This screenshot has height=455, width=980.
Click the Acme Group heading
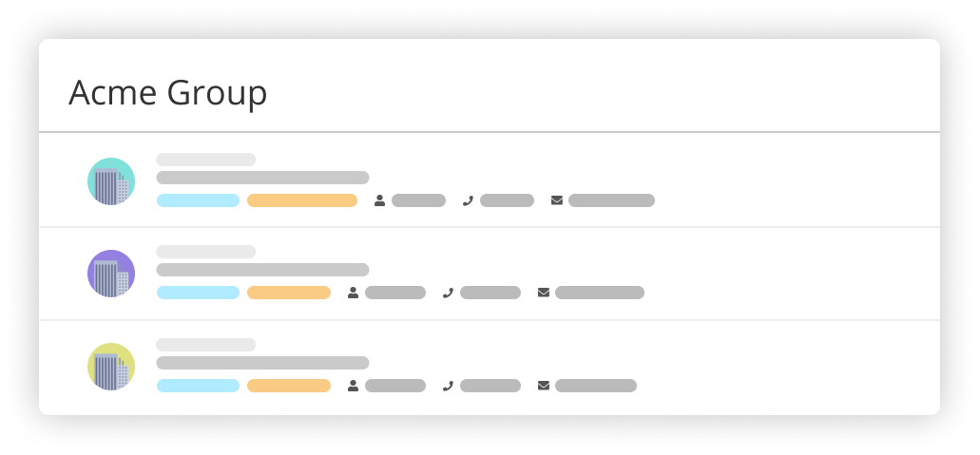(167, 94)
